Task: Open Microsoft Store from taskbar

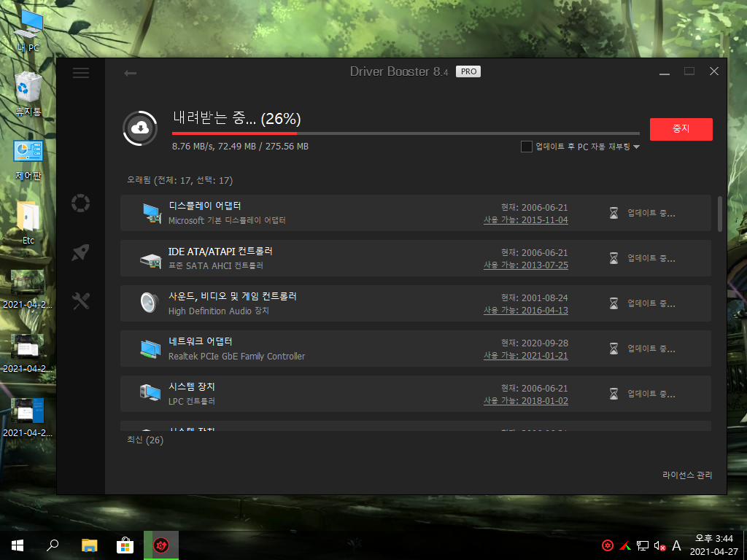Action: (125, 545)
